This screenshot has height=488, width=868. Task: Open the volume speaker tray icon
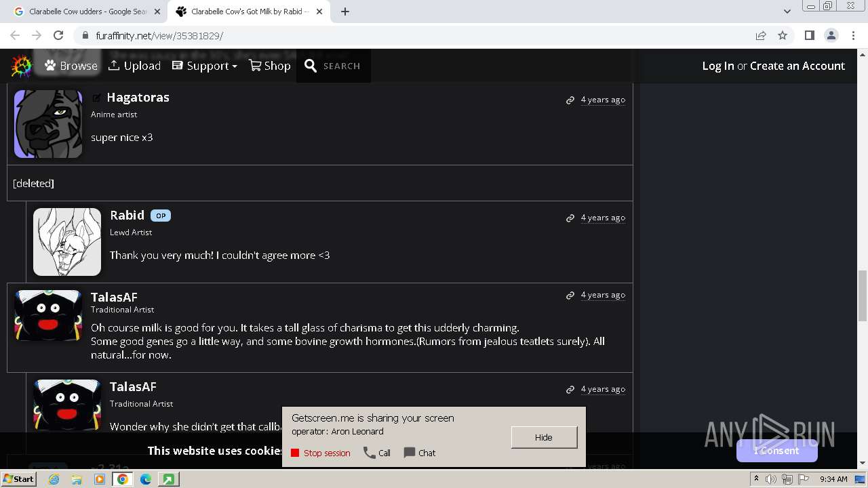(x=771, y=479)
